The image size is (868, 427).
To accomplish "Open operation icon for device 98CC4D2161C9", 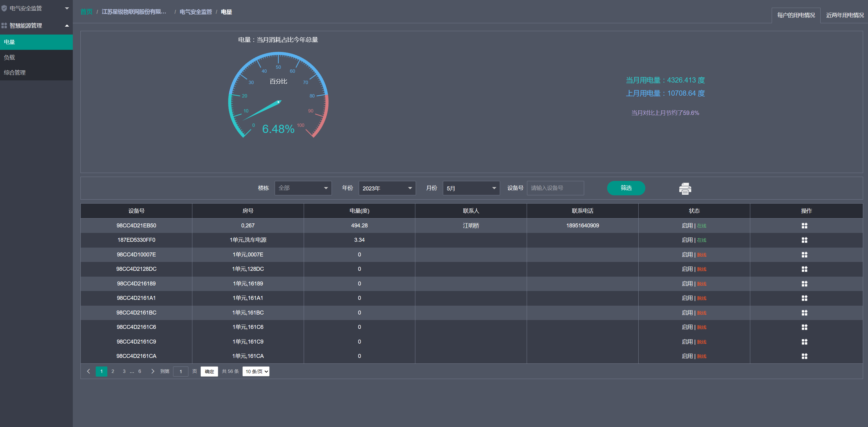I will click(x=804, y=341).
